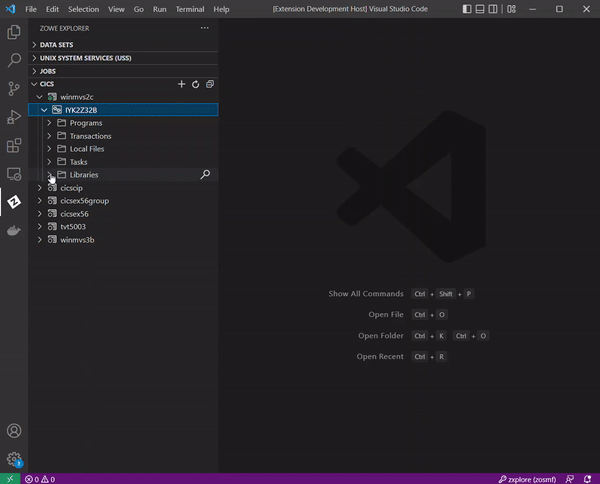The width and height of the screenshot is (600, 484).
Task: Select the Zowe Explorer activity icon
Action: point(14,202)
